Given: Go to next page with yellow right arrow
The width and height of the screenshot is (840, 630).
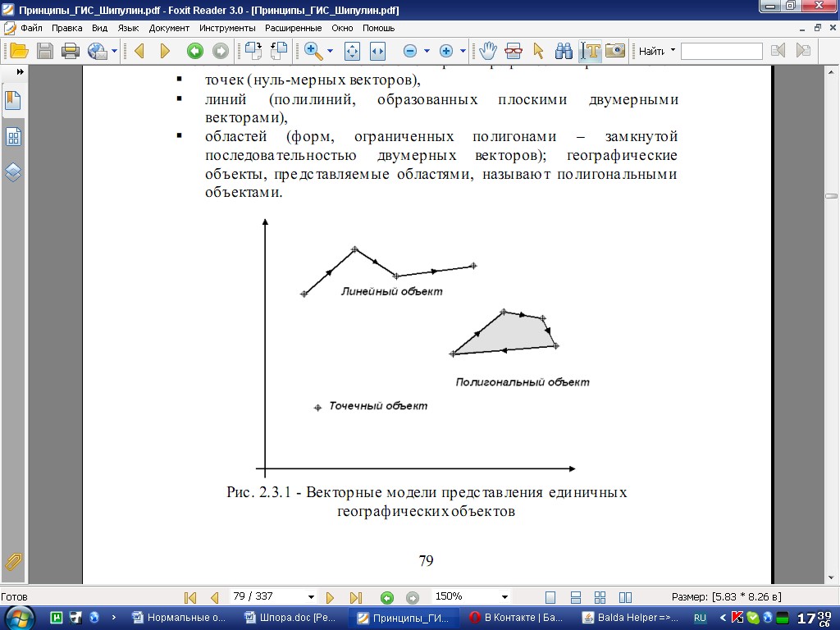Looking at the screenshot, I should (165, 51).
